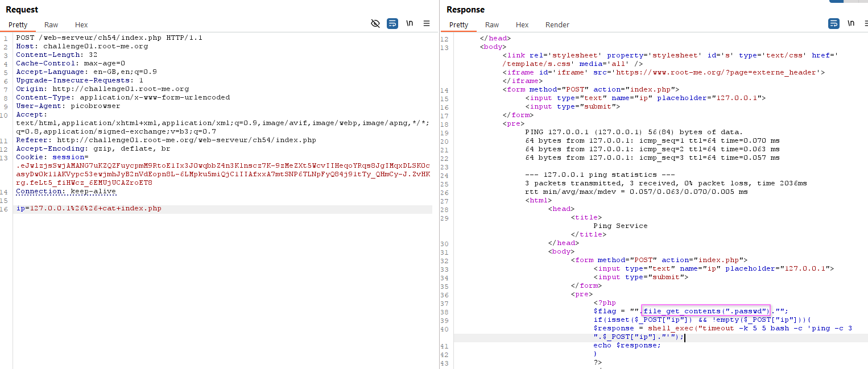The height and width of the screenshot is (369, 868).
Task: Click the Origin header line
Action: pos(102,89)
